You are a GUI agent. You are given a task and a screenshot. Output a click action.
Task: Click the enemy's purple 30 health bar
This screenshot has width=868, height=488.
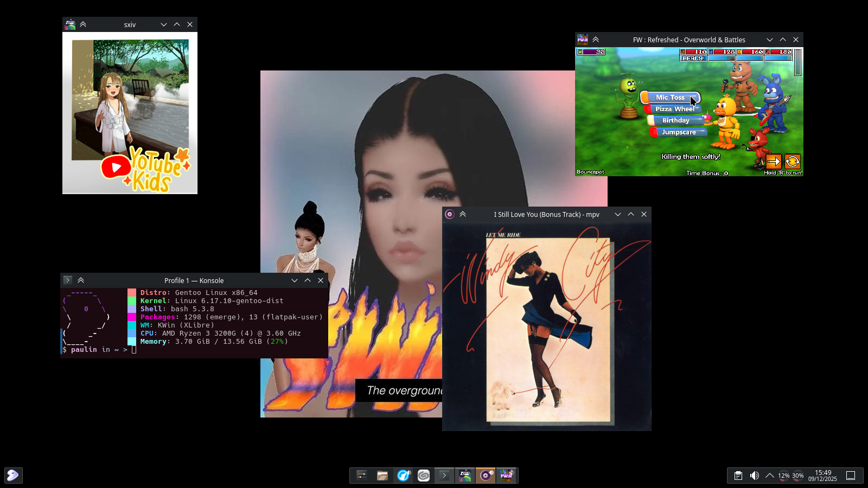click(591, 52)
